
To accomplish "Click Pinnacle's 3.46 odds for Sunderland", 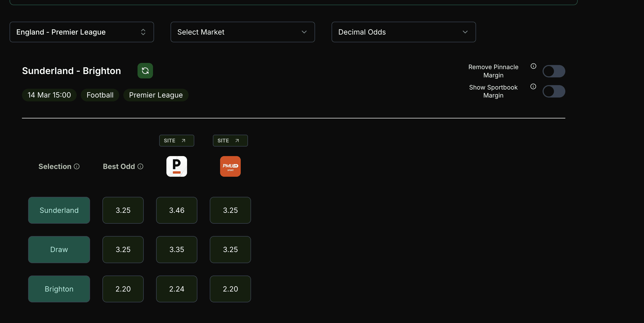I will 176,210.
